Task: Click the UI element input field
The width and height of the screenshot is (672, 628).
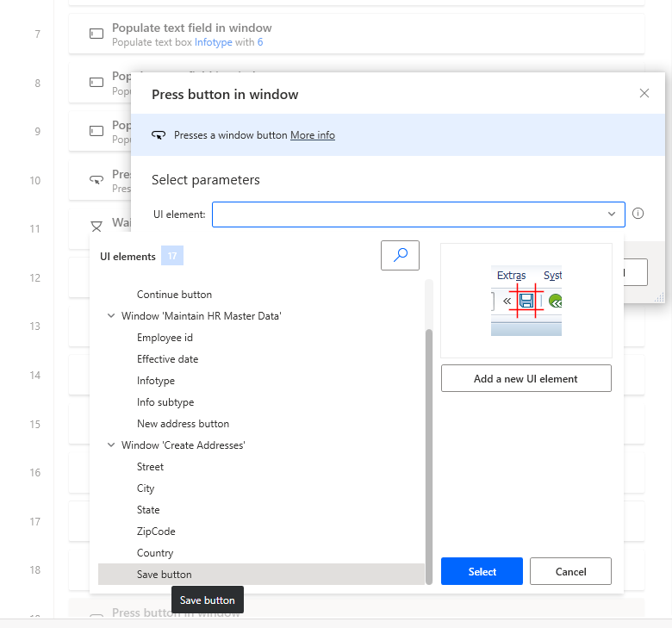Action: point(419,214)
